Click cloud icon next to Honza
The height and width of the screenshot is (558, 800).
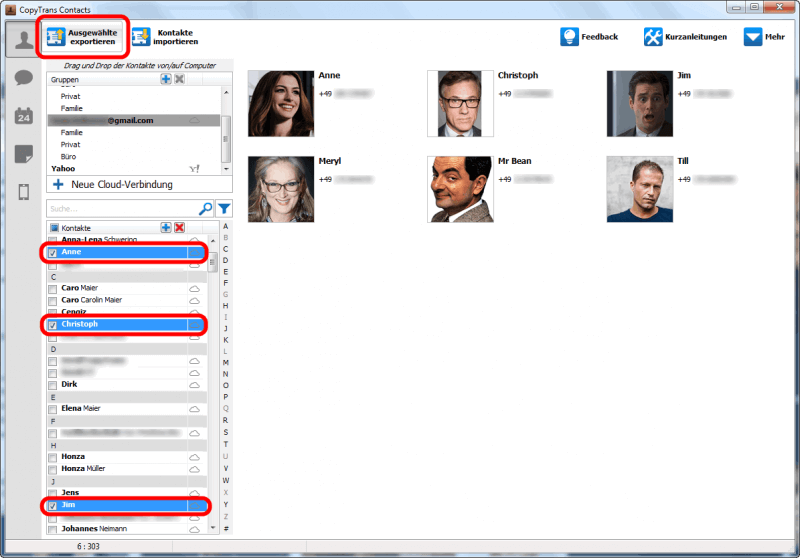click(x=194, y=457)
